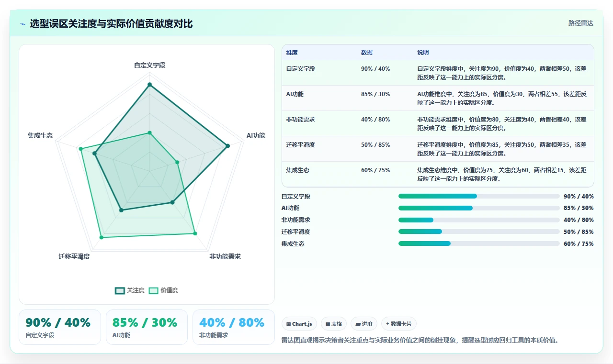Image resolution: width=613 pixels, height=364 pixels.
Task: Click the 价值度 data point on 迁移平滑度 axis
Action: click(101, 237)
